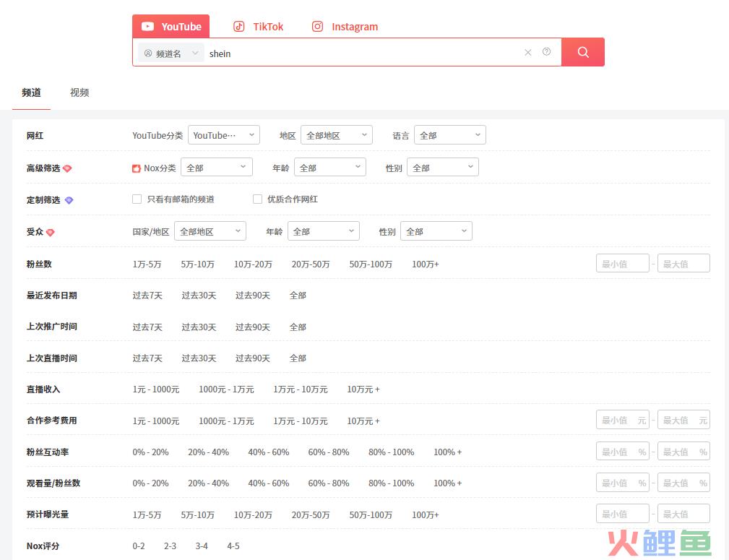
Task: Select Nox评分 range 4-5
Action: click(233, 546)
